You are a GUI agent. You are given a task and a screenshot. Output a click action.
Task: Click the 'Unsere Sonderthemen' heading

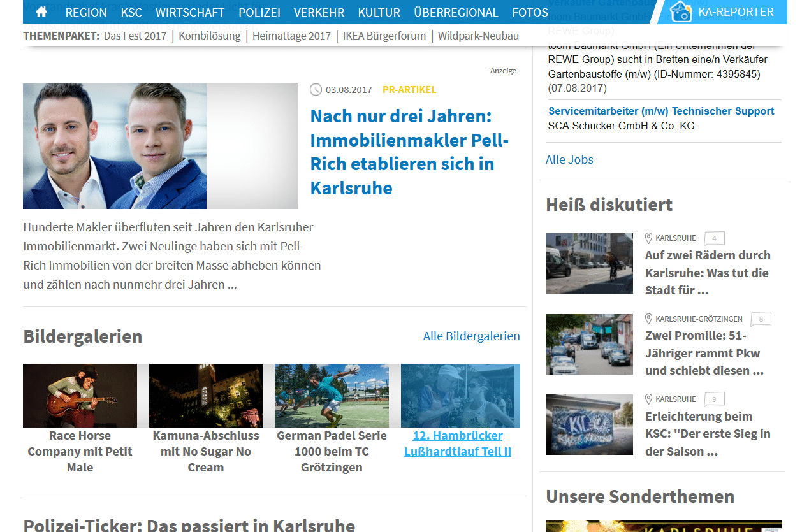coord(640,496)
